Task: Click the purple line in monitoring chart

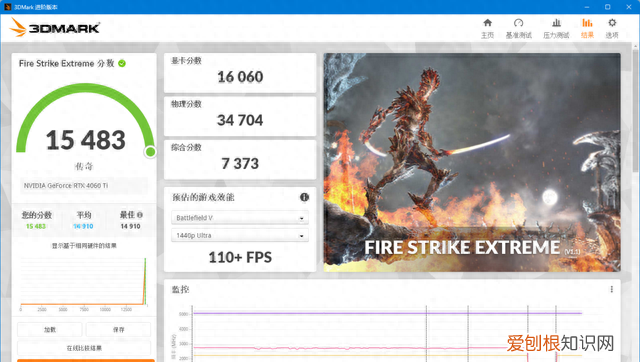Action: click(x=388, y=313)
